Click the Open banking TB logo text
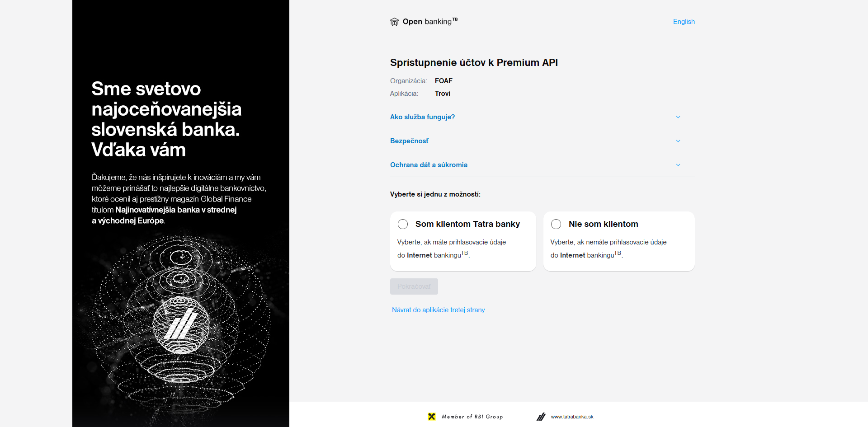Screen dimensions: 868x427 tap(430, 21)
